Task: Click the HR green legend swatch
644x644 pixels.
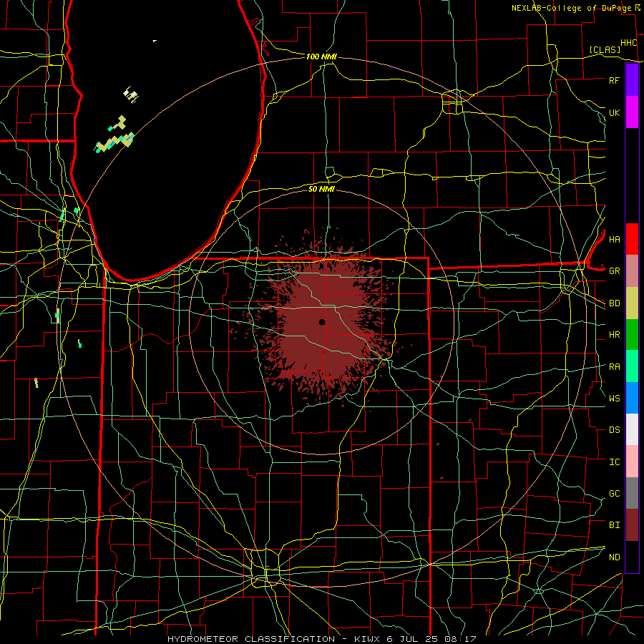Action: point(632,335)
